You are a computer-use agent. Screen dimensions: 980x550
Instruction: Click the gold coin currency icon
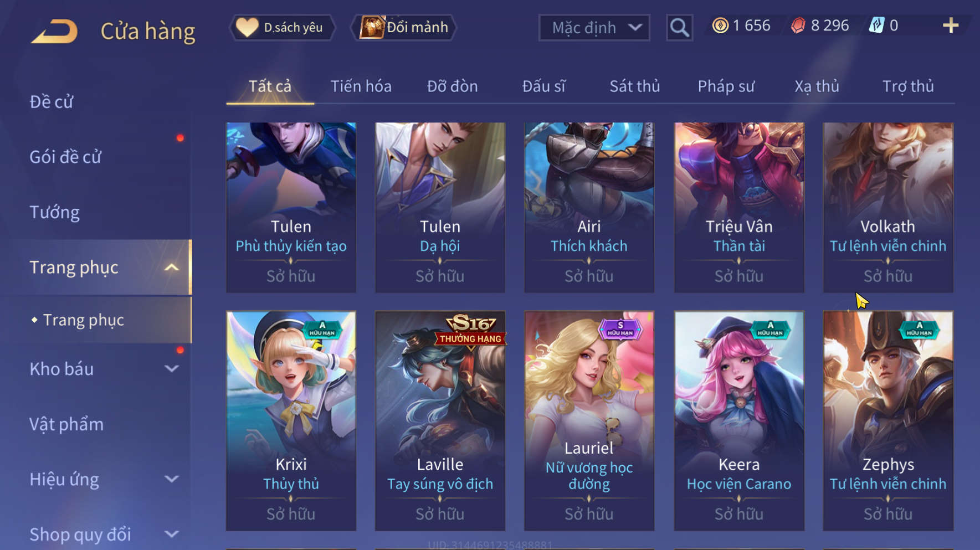720,25
